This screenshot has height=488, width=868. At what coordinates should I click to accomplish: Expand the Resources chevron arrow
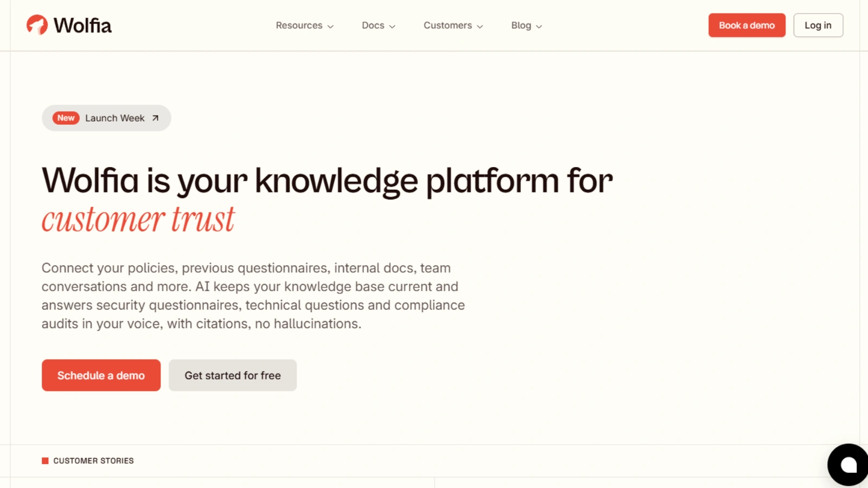pyautogui.click(x=330, y=26)
